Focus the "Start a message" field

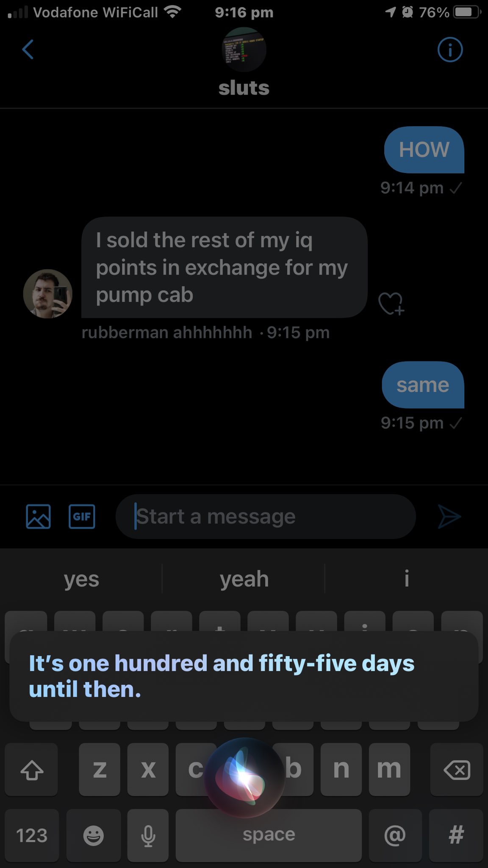(x=265, y=516)
